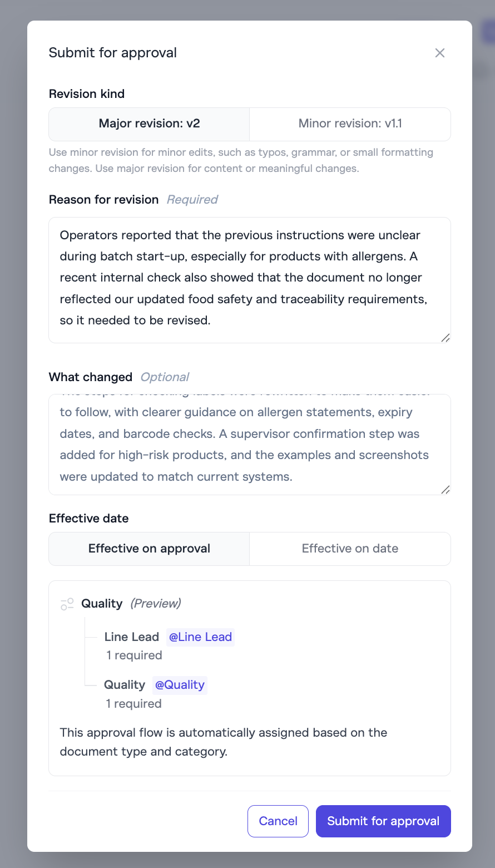Grab the What changed field resize handle
The width and height of the screenshot is (495, 868).
tap(445, 490)
